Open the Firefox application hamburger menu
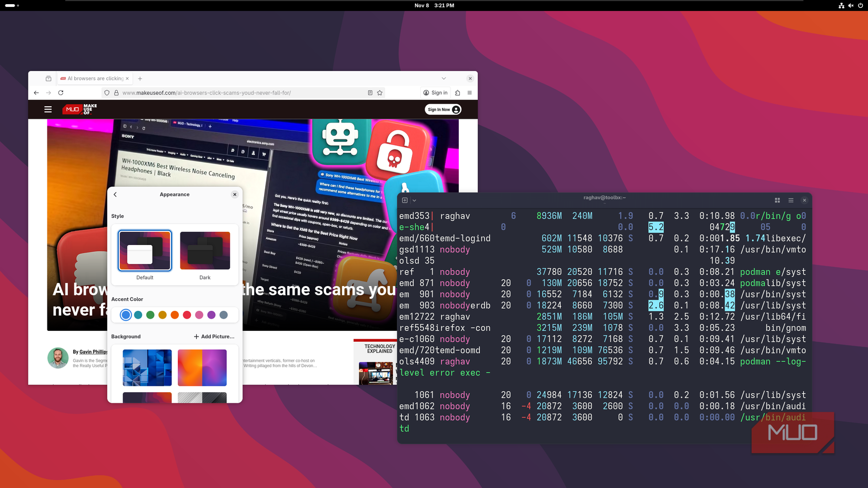 [x=470, y=93]
